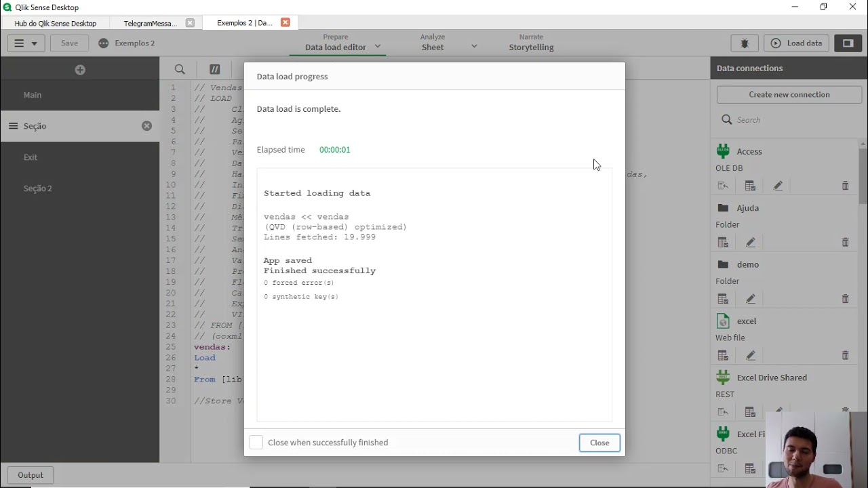Select the Exit script section

click(x=80, y=157)
